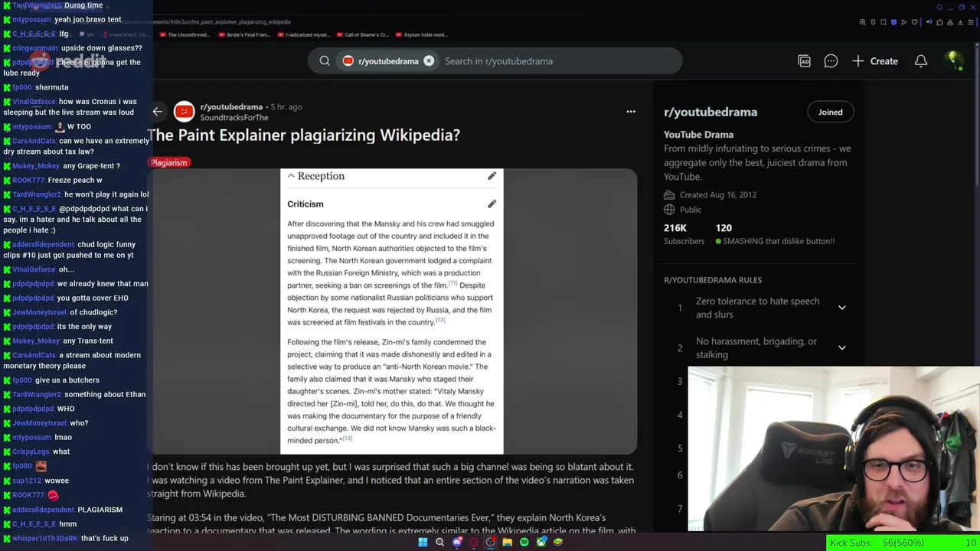Open File Explorer from the taskbar
Screen dimensions: 980x551
508,543
